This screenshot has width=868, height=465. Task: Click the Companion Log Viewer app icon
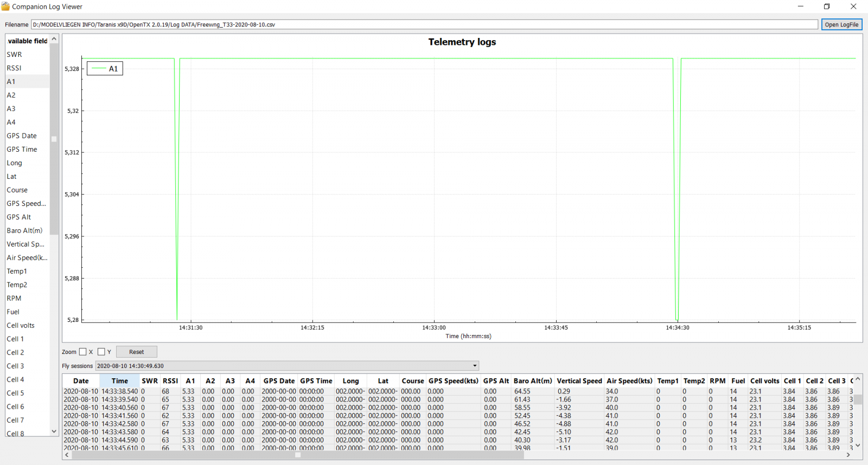pos(5,7)
